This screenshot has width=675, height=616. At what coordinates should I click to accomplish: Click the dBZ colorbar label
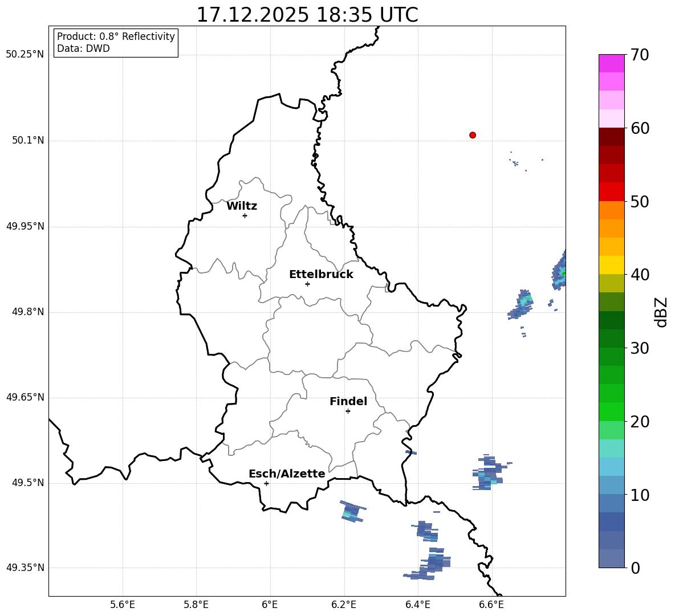click(x=661, y=312)
